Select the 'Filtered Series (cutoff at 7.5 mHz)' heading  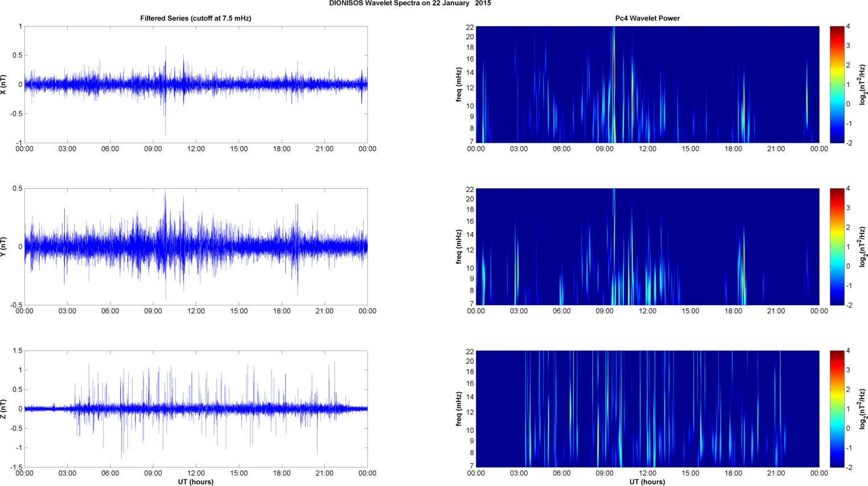[x=196, y=18]
